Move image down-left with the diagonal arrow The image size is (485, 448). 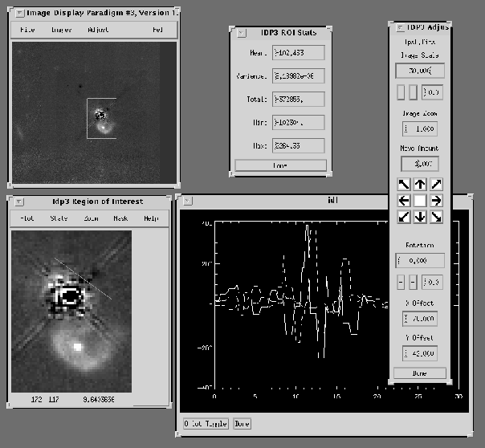pos(404,217)
